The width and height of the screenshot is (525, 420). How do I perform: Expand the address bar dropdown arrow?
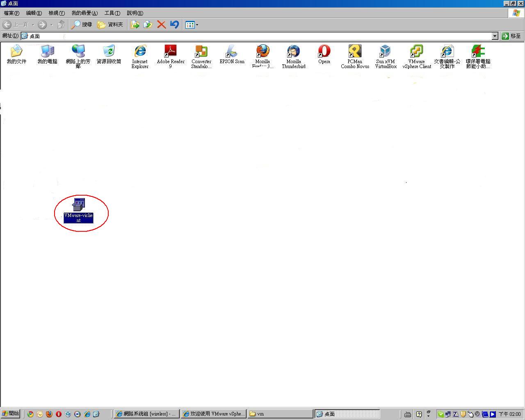click(495, 36)
